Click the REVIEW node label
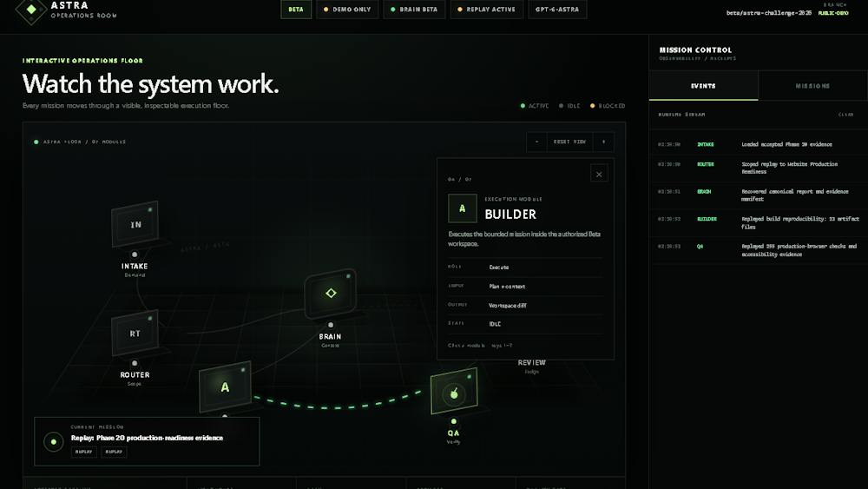Image resolution: width=868 pixels, height=489 pixels. coord(531,363)
